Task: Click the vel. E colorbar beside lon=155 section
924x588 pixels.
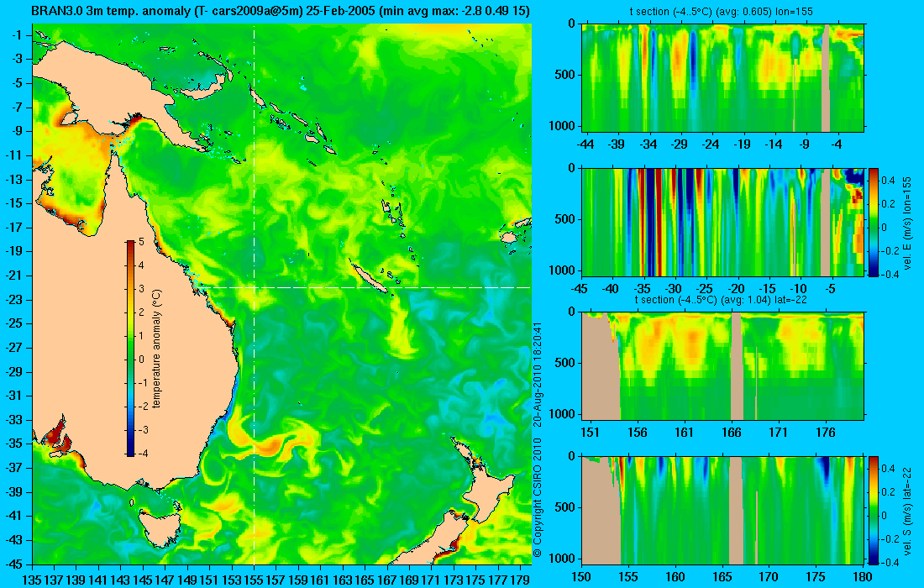Action: point(873,222)
